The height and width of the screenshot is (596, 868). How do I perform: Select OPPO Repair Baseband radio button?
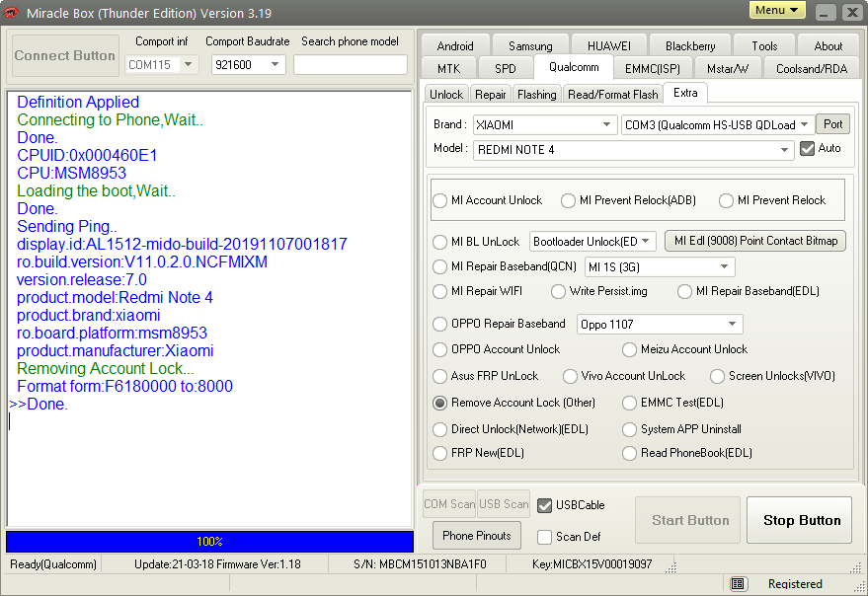pos(440,324)
